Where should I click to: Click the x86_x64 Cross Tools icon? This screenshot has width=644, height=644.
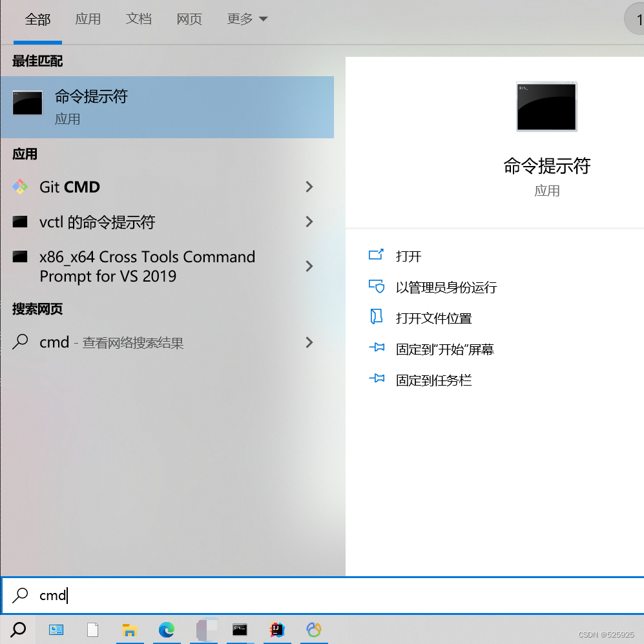[20, 256]
